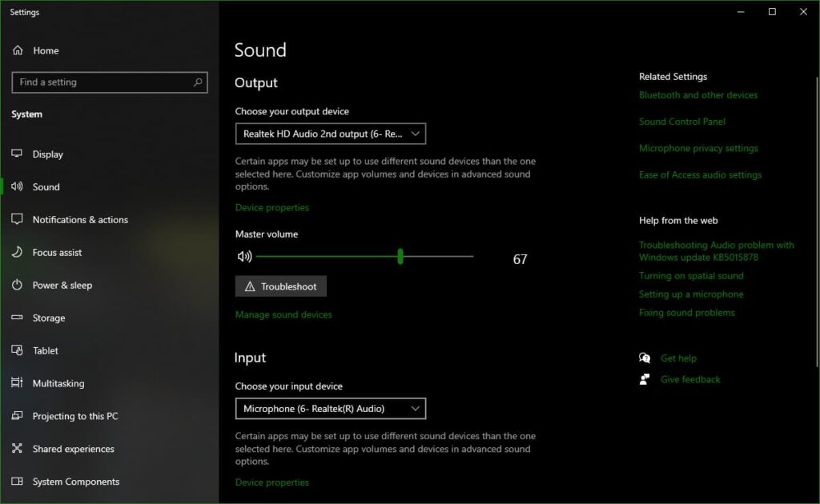The image size is (820, 504).
Task: Click the Power & sleep icon
Action: (x=17, y=285)
